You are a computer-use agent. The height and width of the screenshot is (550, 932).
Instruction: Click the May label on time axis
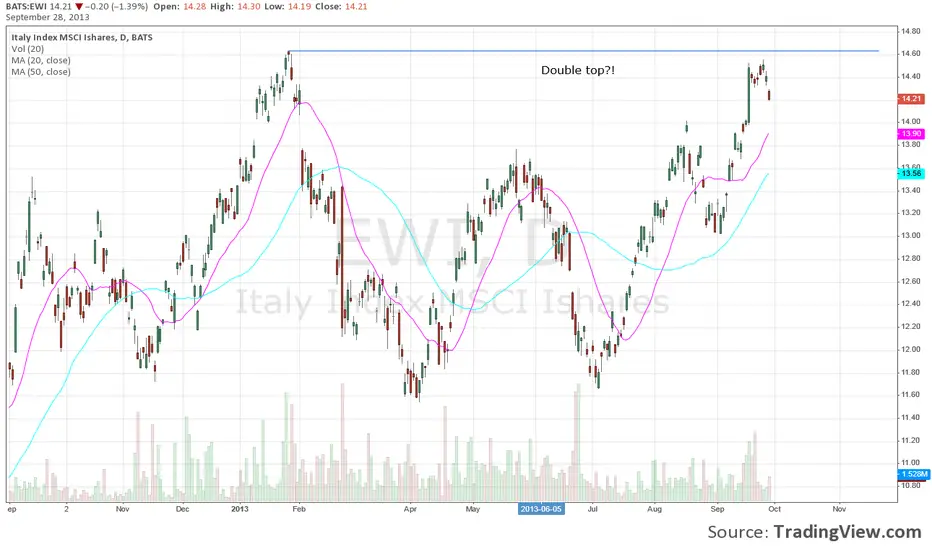click(x=473, y=509)
